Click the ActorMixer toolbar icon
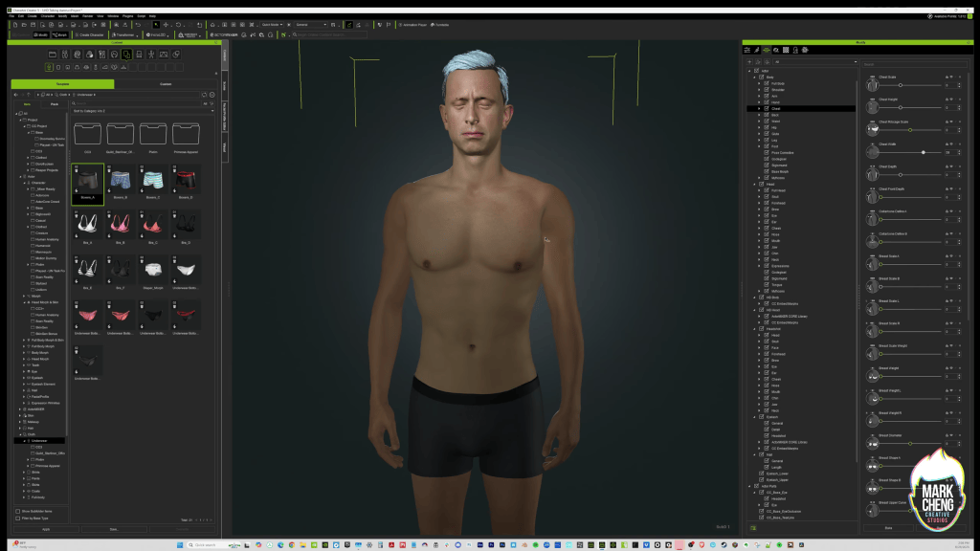Image resolution: width=980 pixels, height=551 pixels. (x=224, y=35)
